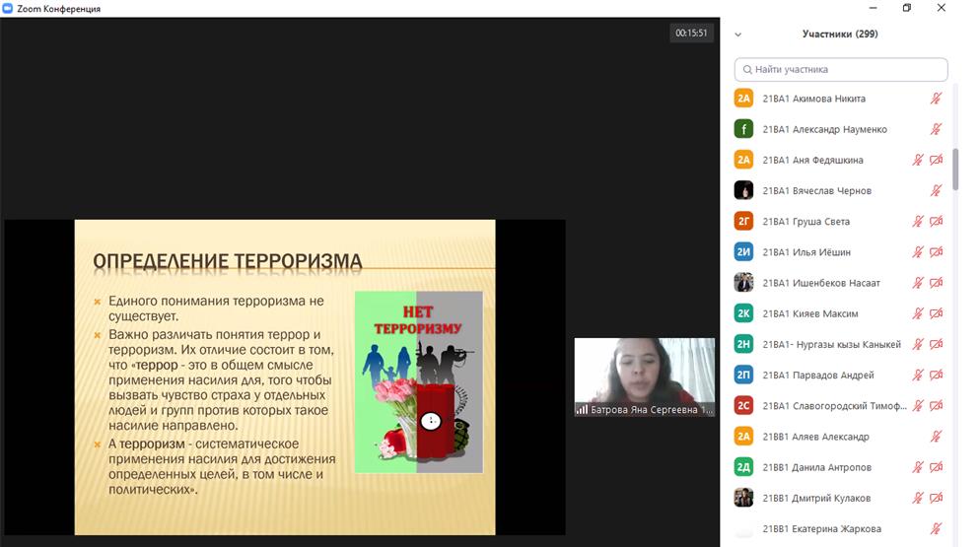
Task: Select participant name 21ВА1 Александр Науменко
Action: tap(824, 129)
